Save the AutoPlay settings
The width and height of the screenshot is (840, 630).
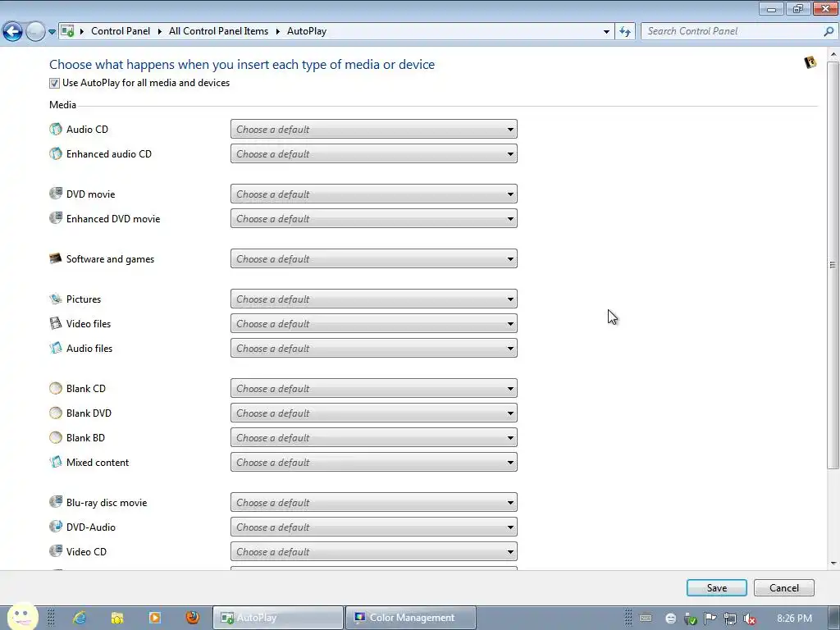pos(717,587)
